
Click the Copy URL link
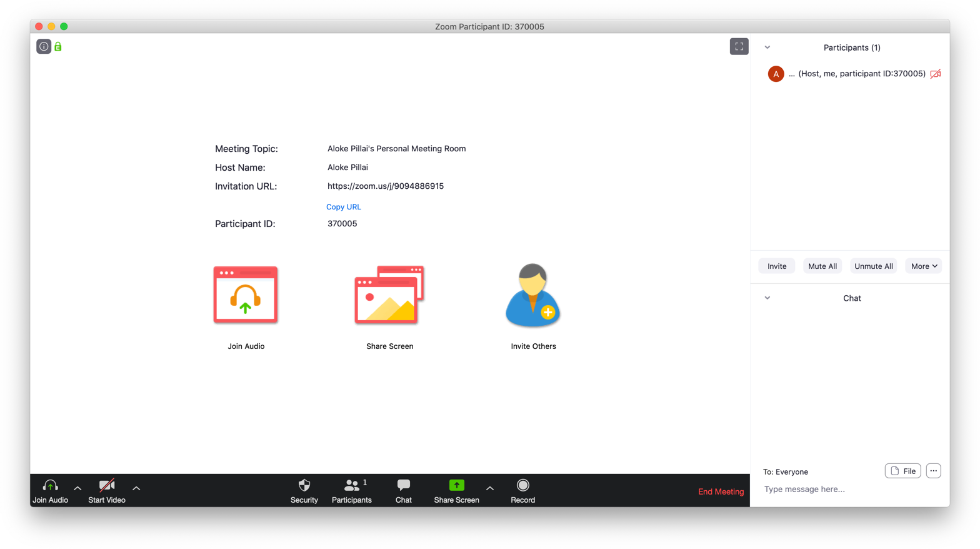tap(344, 207)
